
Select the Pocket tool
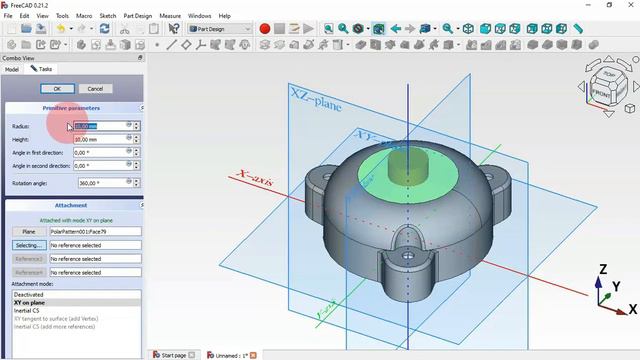point(360,44)
